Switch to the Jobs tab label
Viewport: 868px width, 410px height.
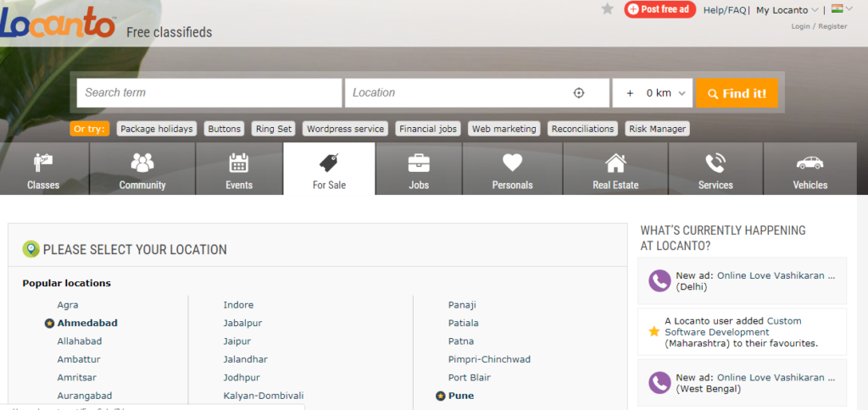pyautogui.click(x=419, y=186)
